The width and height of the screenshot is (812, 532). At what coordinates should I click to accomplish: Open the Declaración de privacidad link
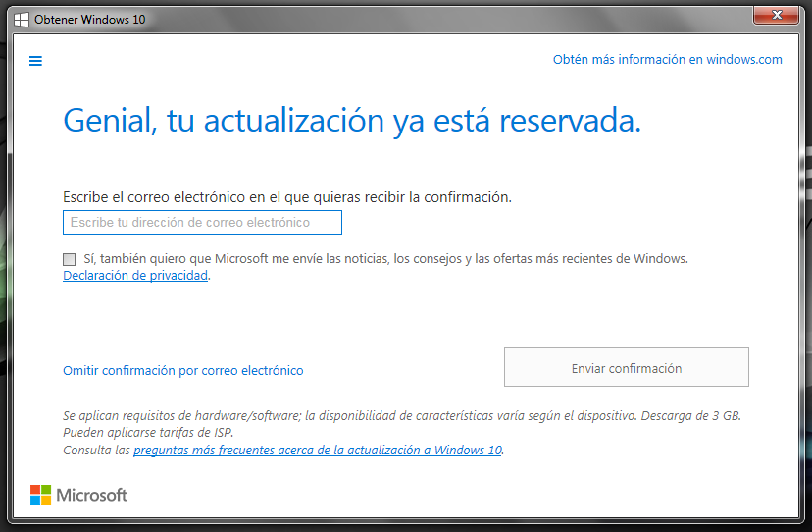(x=135, y=276)
